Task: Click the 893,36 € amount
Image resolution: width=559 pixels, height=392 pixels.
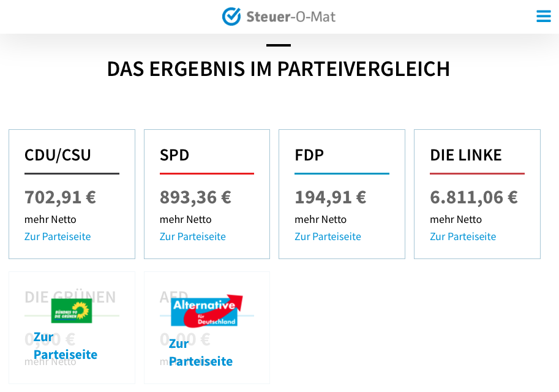Action: [195, 197]
